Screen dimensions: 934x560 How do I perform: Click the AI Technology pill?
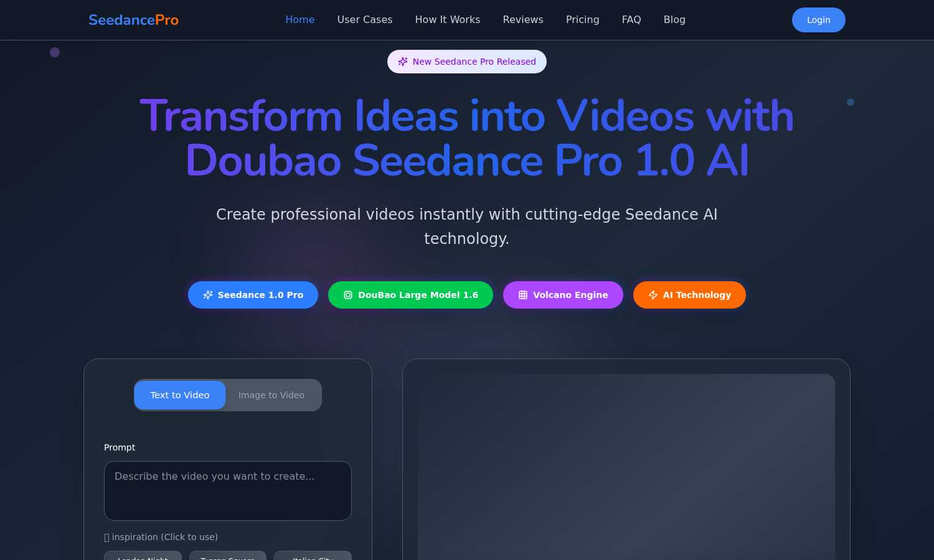click(689, 295)
